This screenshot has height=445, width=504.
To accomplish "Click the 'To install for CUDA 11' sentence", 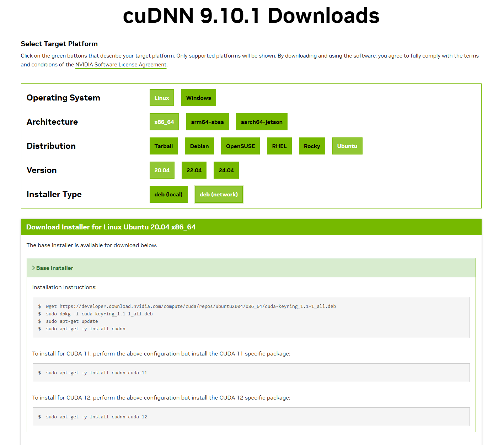I will (161, 353).
